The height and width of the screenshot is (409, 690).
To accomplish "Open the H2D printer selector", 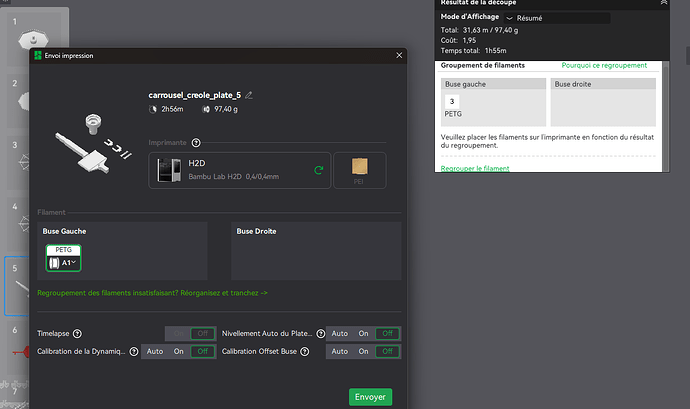I will [239, 170].
